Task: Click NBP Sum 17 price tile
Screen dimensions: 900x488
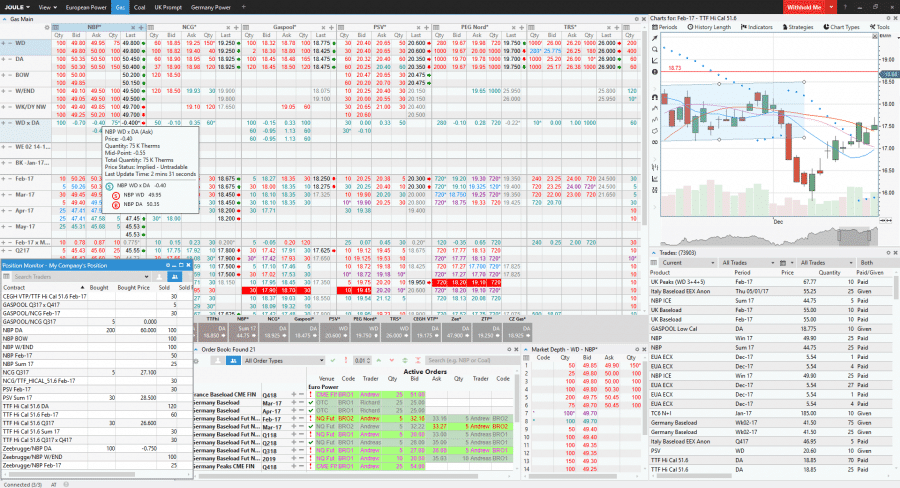Action: point(243,332)
